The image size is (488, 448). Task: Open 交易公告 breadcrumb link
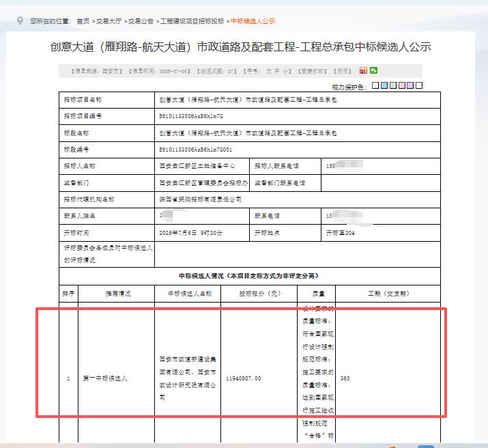141,21
